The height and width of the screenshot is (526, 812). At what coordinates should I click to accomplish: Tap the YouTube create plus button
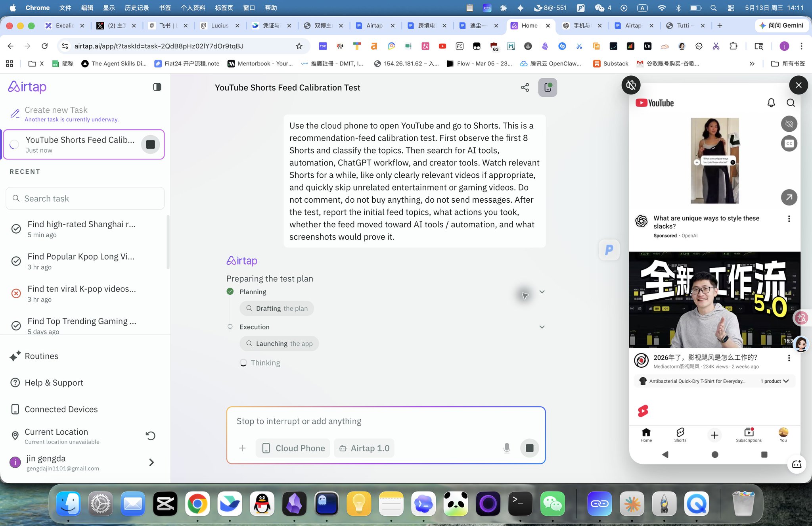[714, 435]
